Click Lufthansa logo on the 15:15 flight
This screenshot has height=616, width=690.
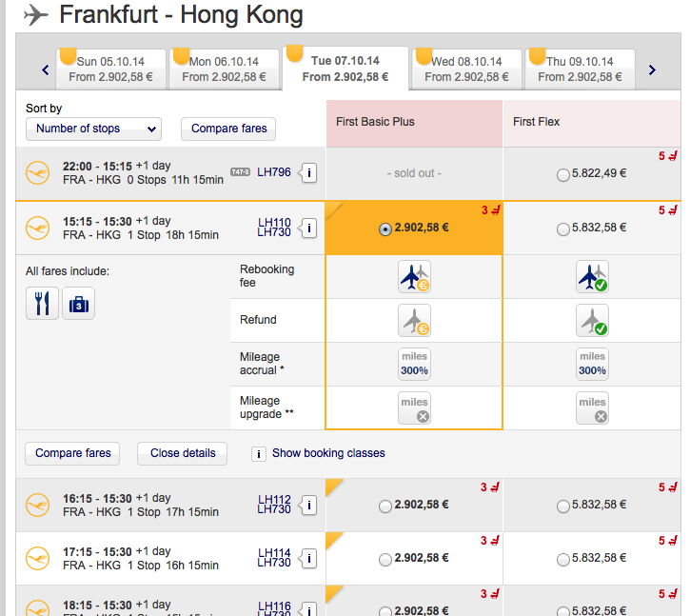point(37,228)
